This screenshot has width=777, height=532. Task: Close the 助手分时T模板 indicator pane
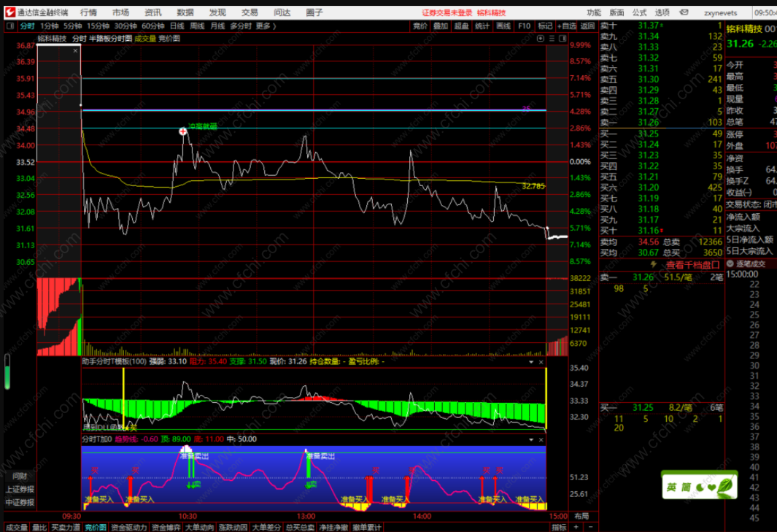(541, 361)
